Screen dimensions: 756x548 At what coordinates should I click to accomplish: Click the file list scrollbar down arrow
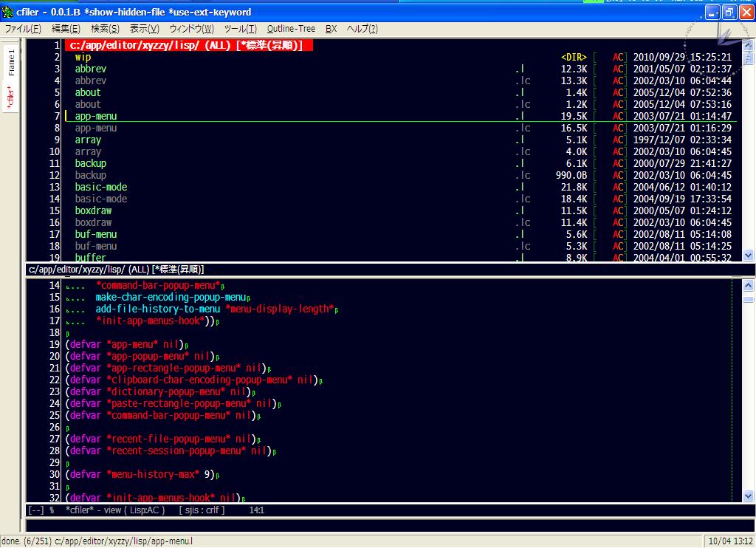tap(749, 256)
